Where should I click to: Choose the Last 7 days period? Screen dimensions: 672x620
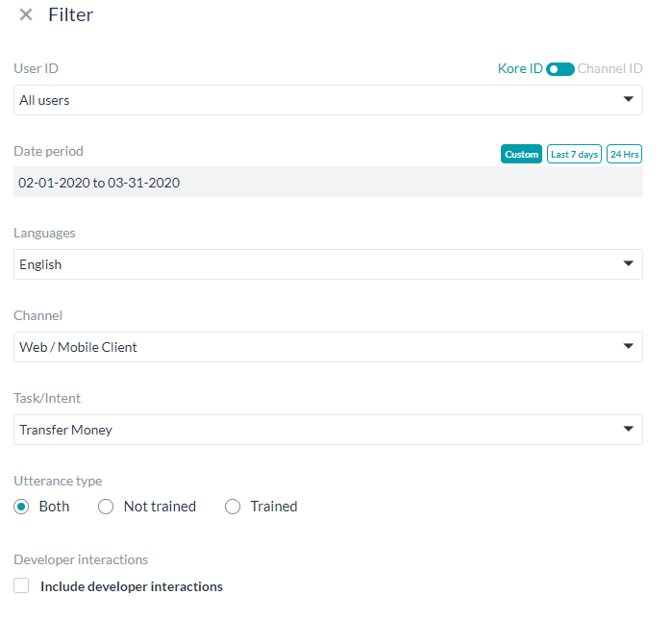[x=574, y=155]
